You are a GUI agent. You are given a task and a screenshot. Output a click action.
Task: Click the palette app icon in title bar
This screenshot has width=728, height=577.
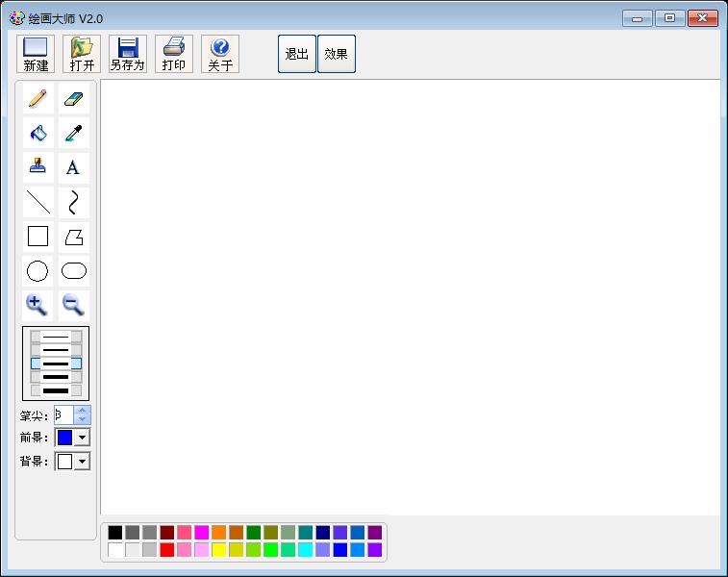click(16, 18)
